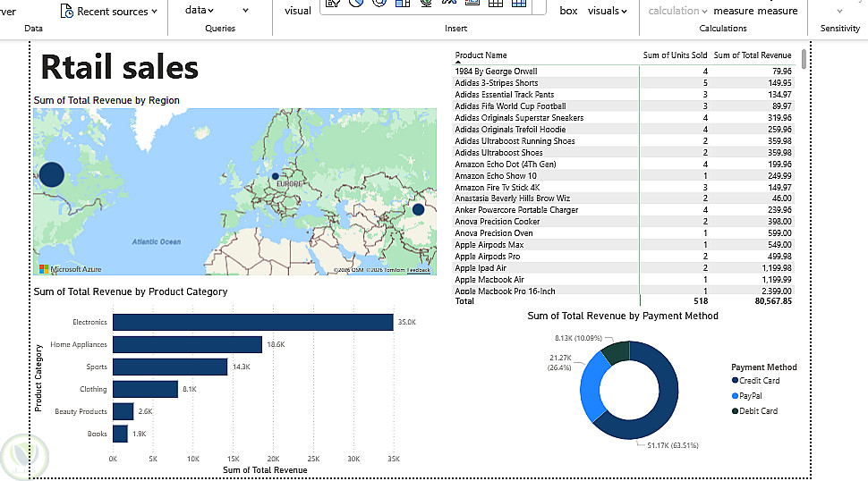Click the total units value 518
Viewport: 868px width, 481px height.
coord(701,301)
